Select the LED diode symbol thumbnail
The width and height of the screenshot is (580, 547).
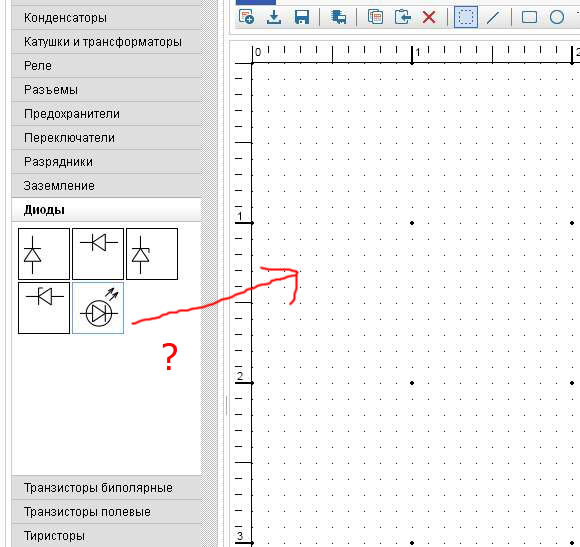coord(98,308)
